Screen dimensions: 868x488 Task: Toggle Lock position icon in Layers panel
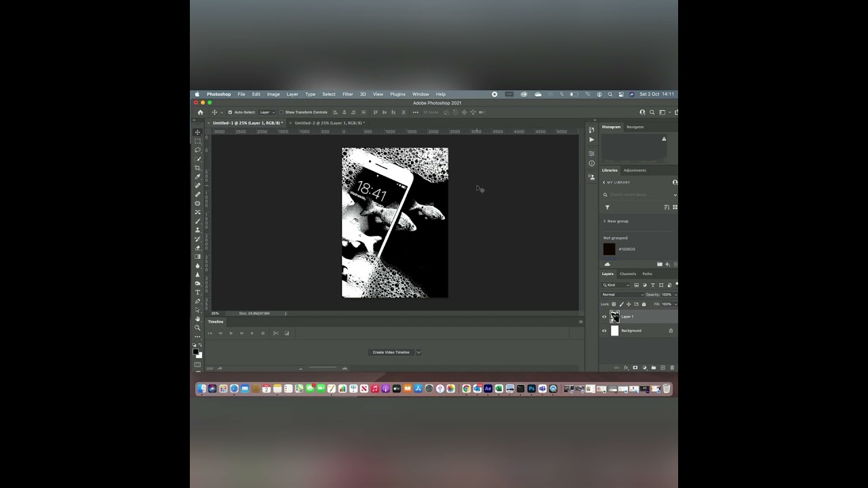[x=629, y=304]
